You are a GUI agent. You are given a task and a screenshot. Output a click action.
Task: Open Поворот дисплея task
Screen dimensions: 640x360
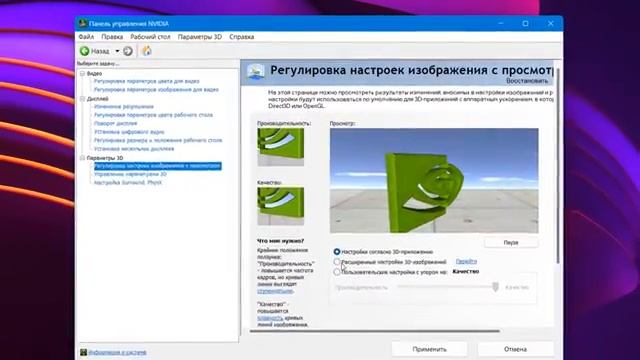coord(116,123)
